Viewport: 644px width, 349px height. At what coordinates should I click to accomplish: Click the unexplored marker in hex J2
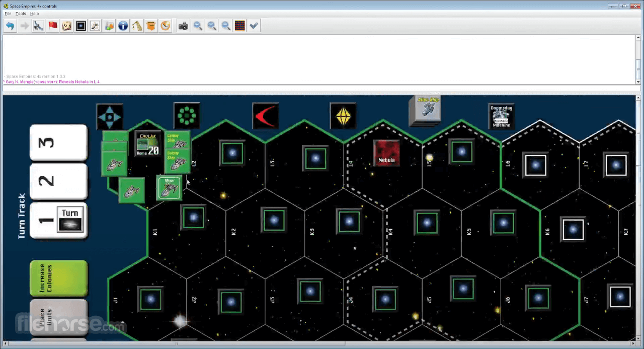pyautogui.click(x=230, y=301)
